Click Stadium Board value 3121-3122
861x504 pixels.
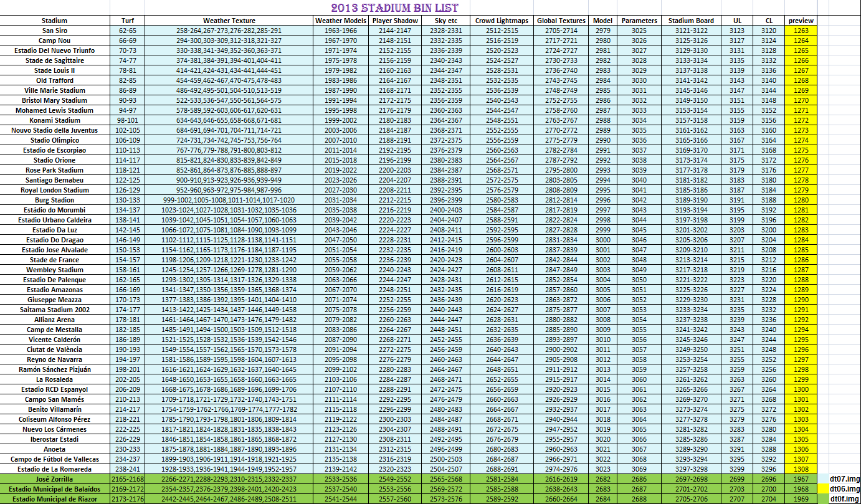(691, 31)
